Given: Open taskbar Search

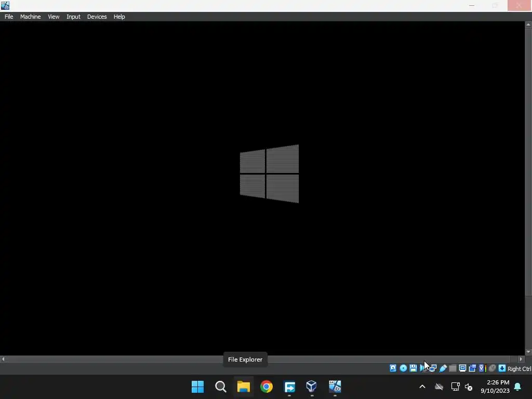Looking at the screenshot, I should [220, 387].
